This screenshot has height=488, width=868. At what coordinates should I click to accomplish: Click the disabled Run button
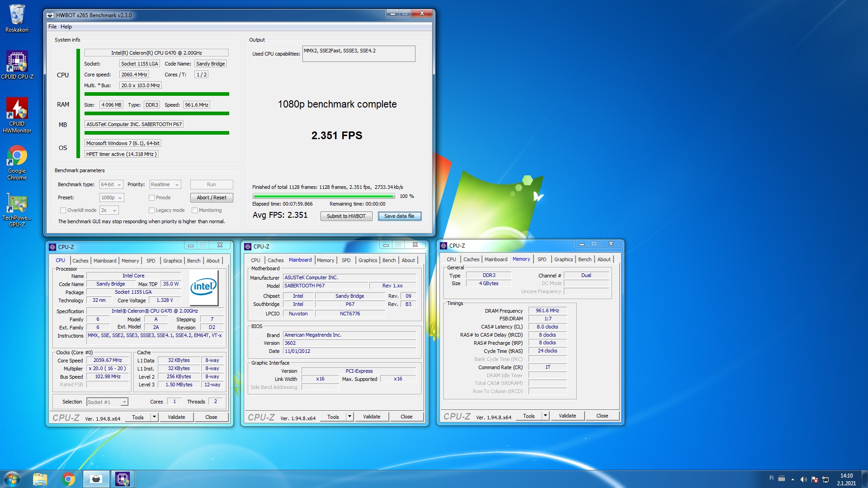click(212, 184)
